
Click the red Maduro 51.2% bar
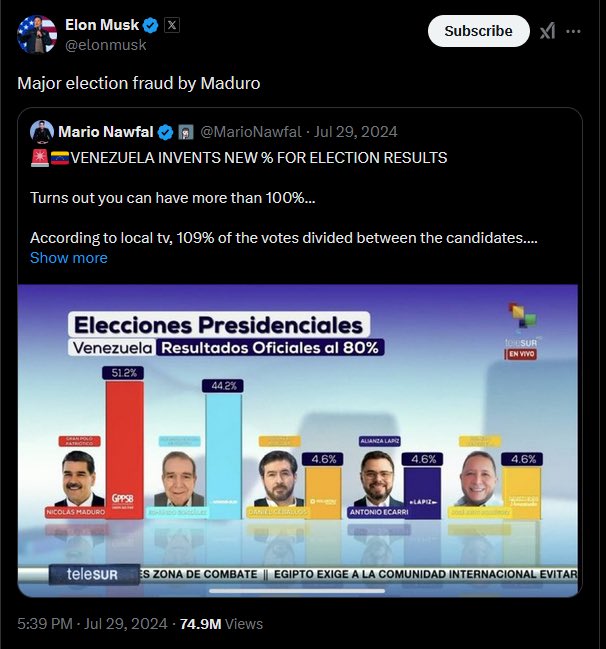click(x=125, y=449)
